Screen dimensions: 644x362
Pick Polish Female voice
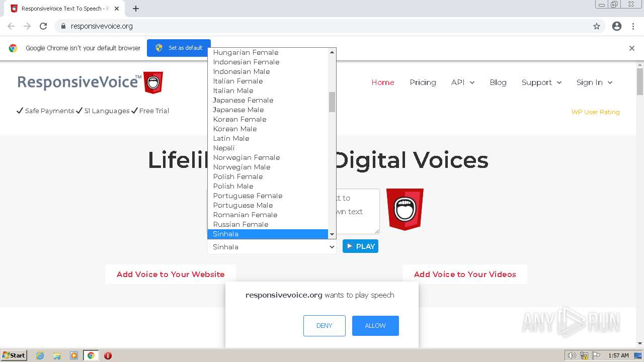click(x=268, y=176)
